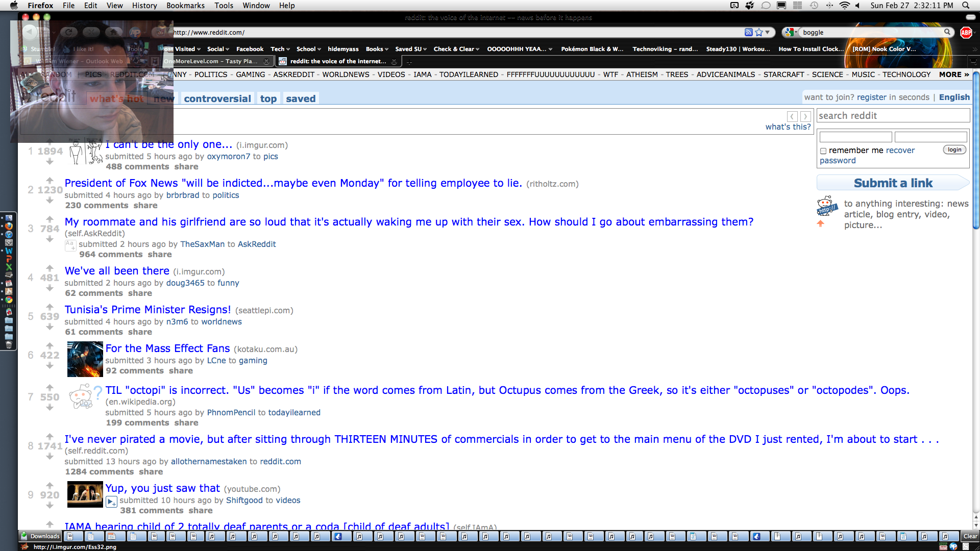Click the search reddit input field
Screen dimensions: 980x551
click(x=893, y=116)
